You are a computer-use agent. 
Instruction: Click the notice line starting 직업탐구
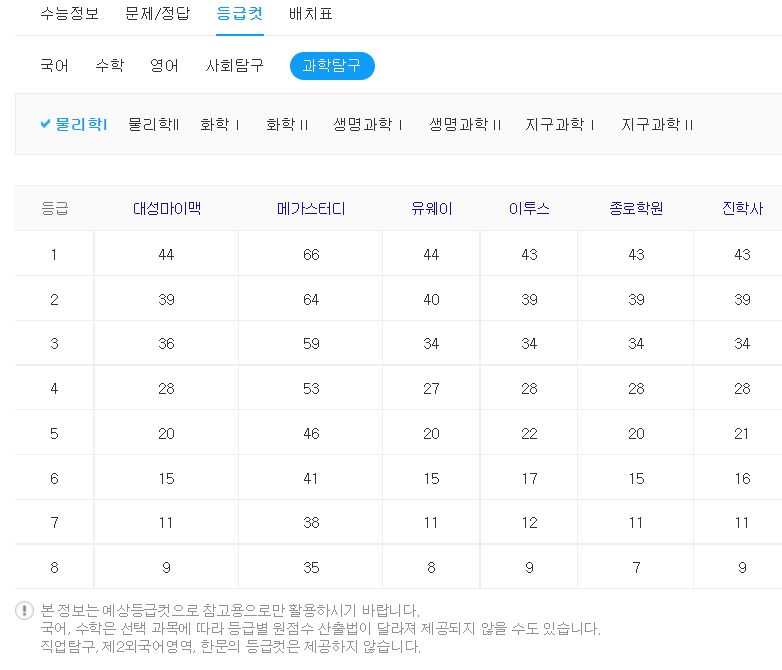230,646
